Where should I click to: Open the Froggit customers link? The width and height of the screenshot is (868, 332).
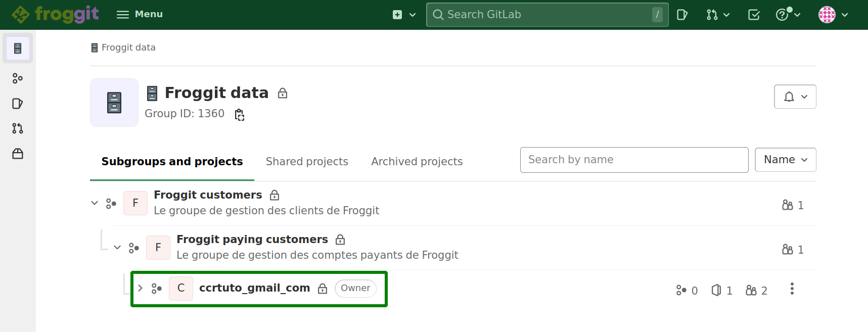tap(208, 195)
